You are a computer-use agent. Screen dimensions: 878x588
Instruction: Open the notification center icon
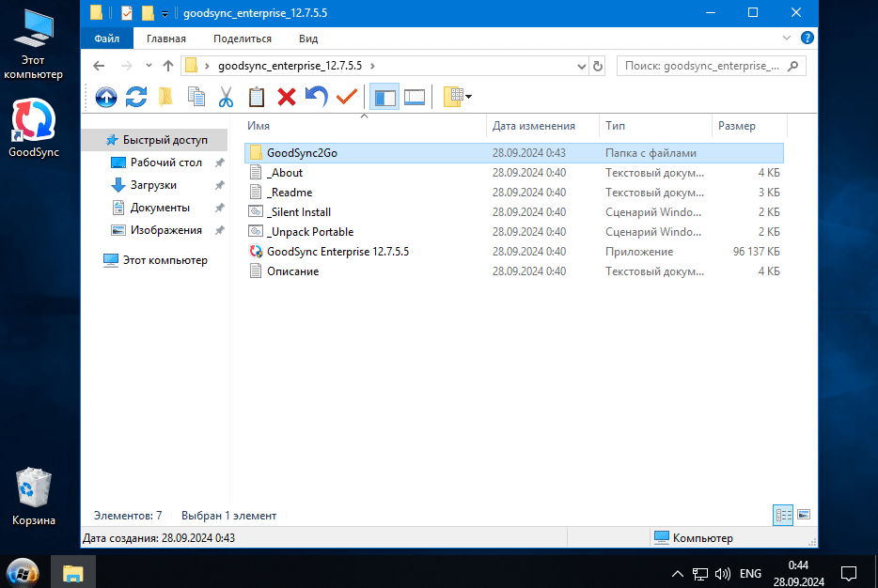point(848,574)
